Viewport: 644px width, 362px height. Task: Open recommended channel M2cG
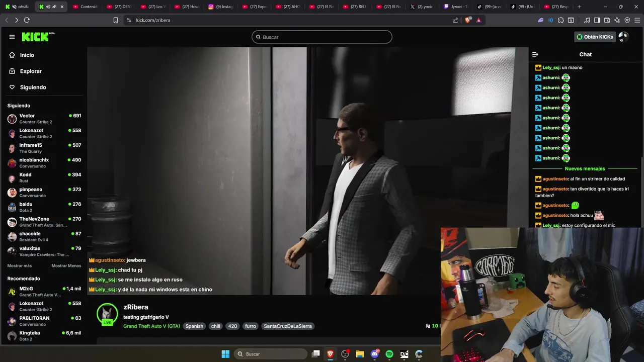(x=44, y=292)
